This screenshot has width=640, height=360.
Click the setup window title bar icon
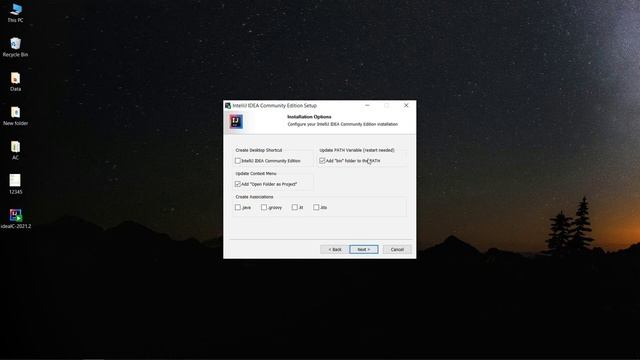tap(228, 105)
